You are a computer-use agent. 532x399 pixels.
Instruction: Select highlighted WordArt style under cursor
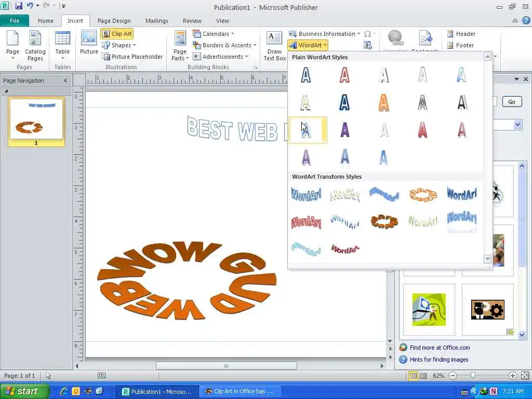pos(308,130)
